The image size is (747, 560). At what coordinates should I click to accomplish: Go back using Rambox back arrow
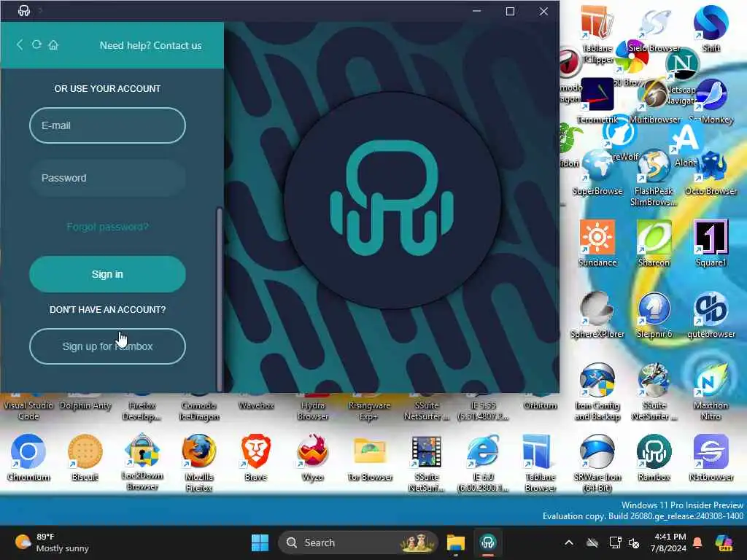[20, 44]
